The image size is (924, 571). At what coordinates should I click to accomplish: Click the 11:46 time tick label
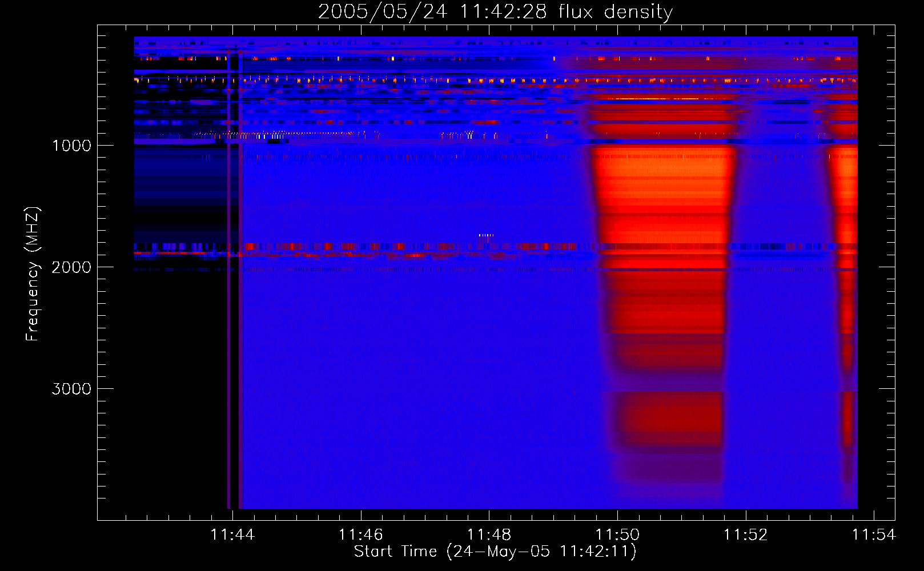(x=361, y=535)
